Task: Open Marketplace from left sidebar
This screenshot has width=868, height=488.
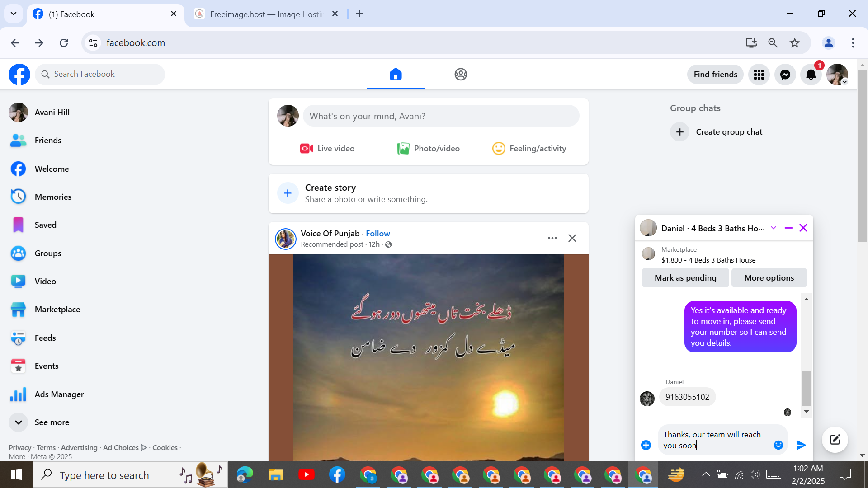Action: click(57, 310)
